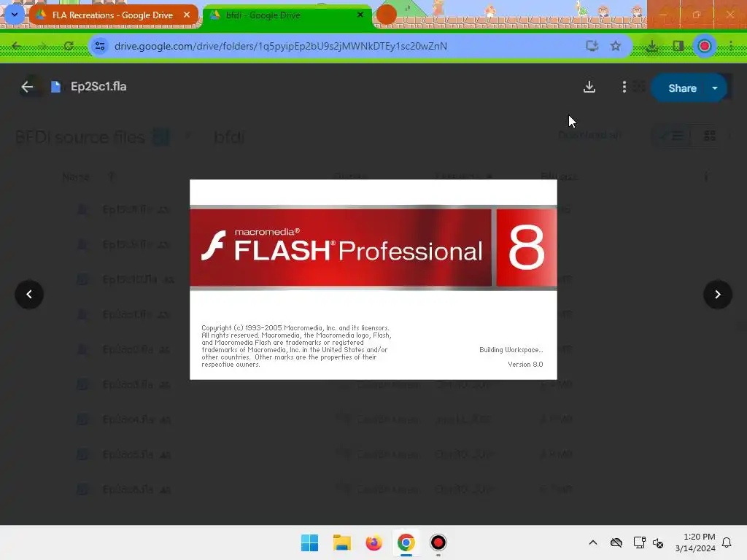
Task: Click the network display tray icon
Action: tap(639, 542)
